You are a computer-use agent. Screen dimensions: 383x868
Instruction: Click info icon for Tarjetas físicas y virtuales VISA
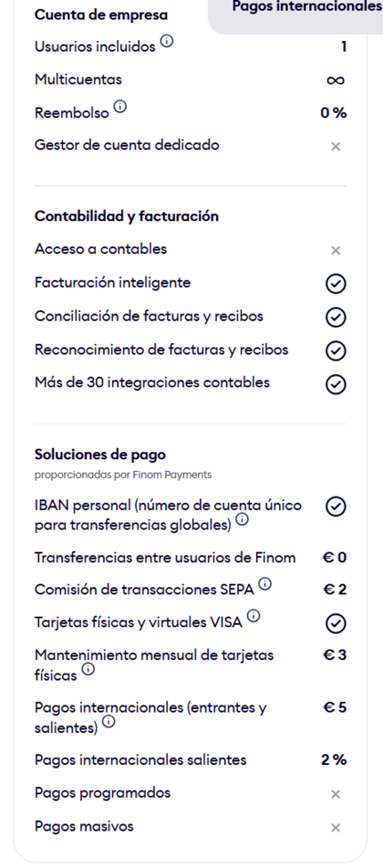[254, 616]
